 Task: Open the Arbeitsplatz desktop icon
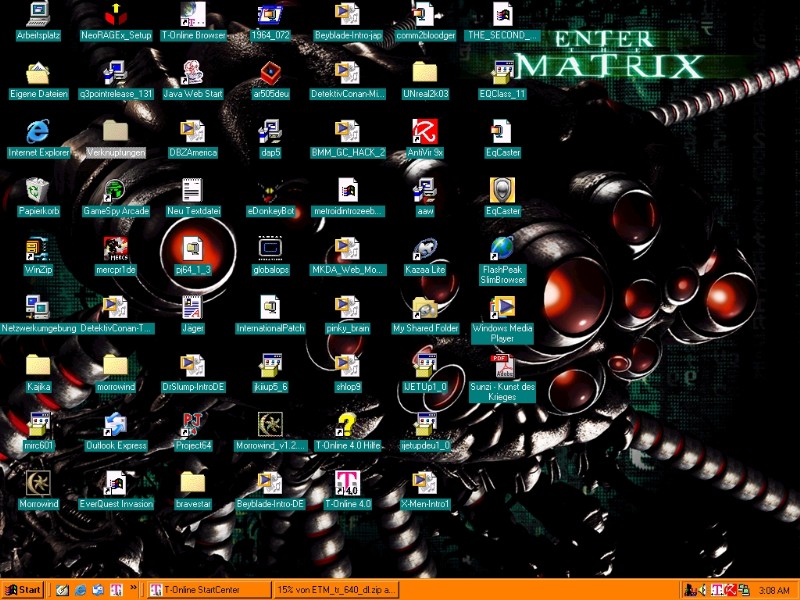(38, 15)
